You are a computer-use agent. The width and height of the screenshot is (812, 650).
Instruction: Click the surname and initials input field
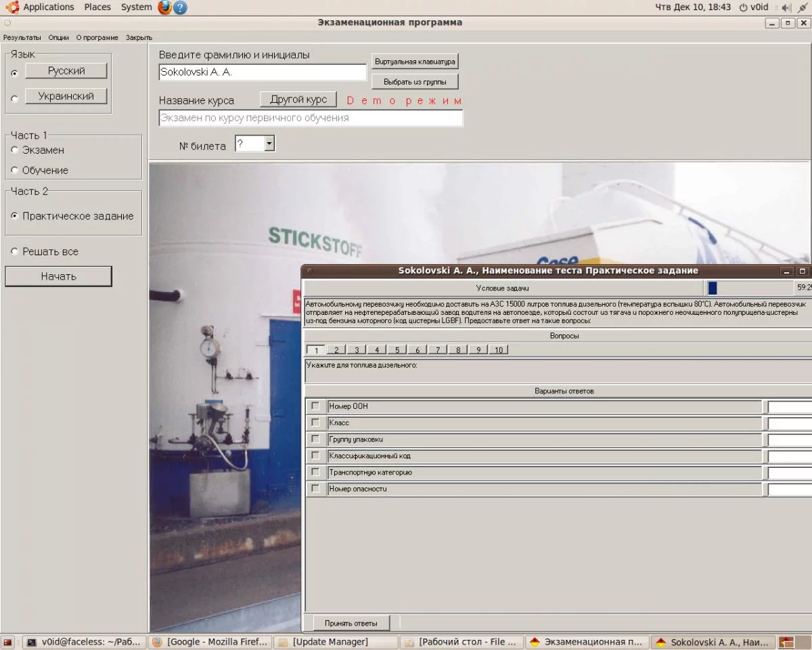click(x=263, y=72)
